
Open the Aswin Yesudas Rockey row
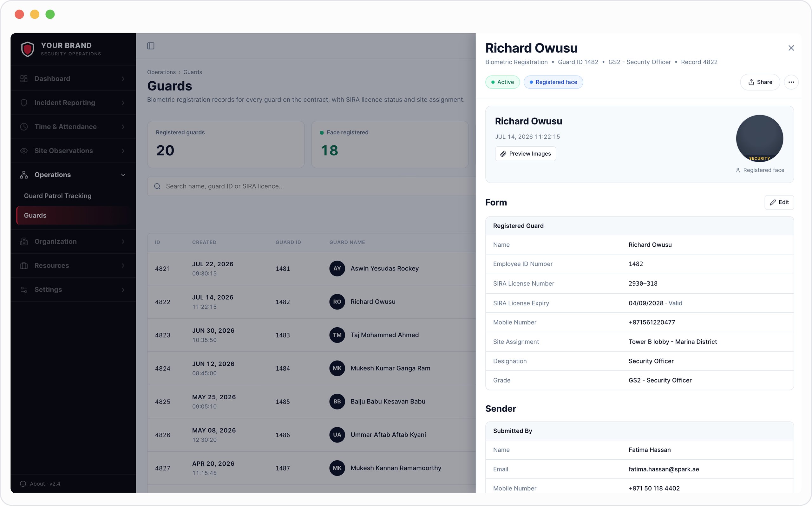point(311,268)
